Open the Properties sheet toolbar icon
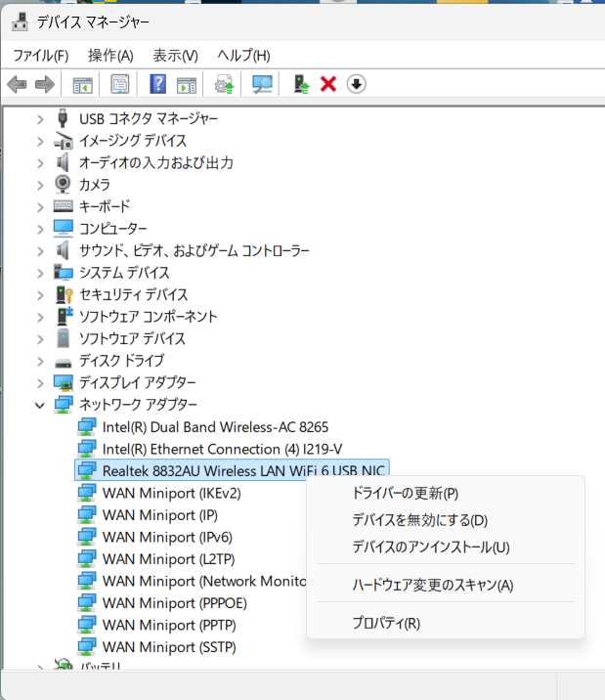The image size is (605, 700). [119, 84]
